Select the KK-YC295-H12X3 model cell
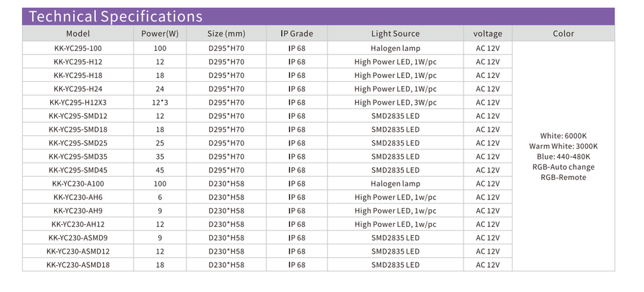The height and width of the screenshot is (292, 644). [78, 103]
